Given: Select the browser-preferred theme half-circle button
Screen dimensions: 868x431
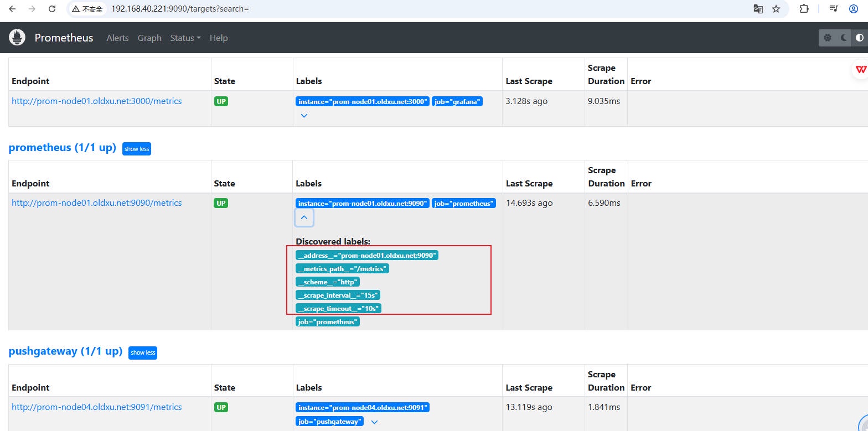Looking at the screenshot, I should (859, 38).
